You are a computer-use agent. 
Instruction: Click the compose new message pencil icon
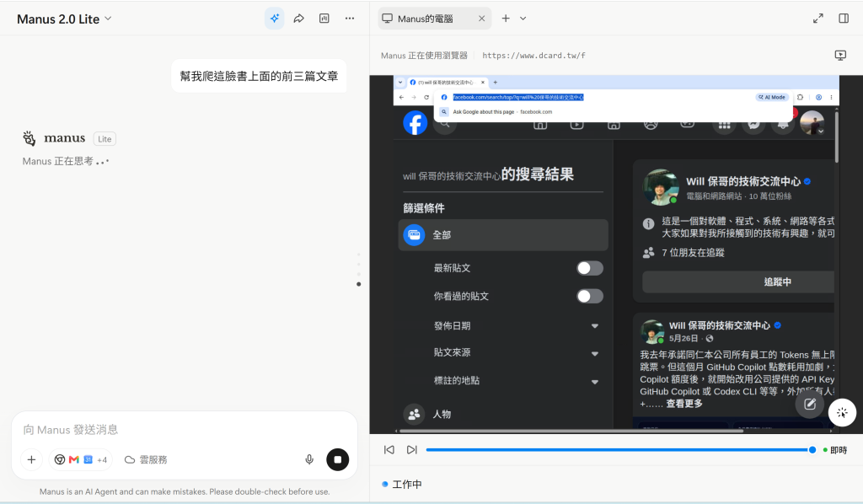click(x=810, y=405)
